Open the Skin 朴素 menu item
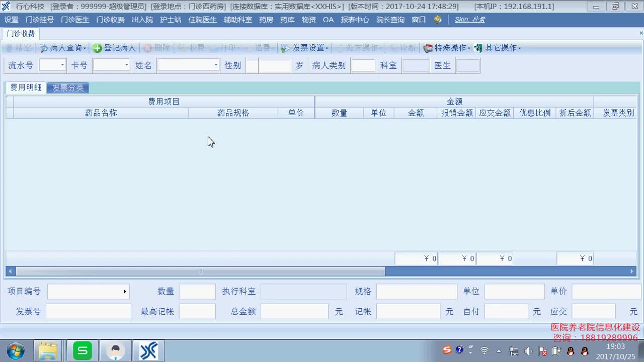644x362 pixels. pyautogui.click(x=469, y=20)
